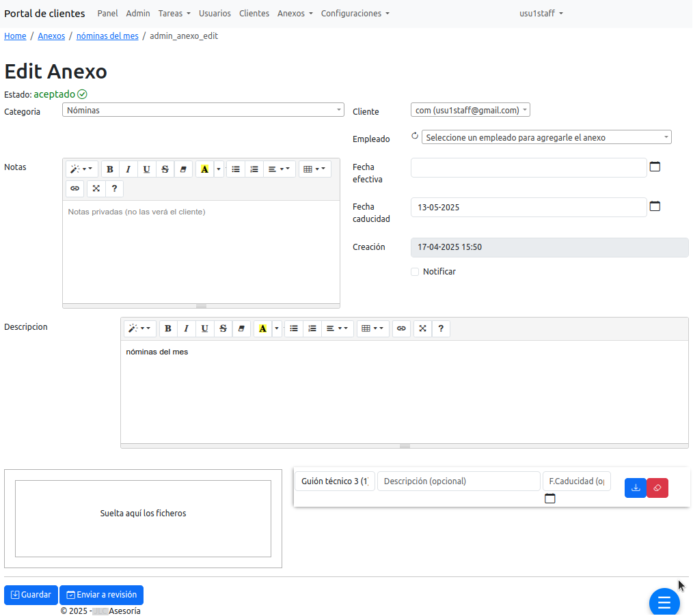Click the 'Suelta aquí los ficheros' drop zone

point(144,518)
